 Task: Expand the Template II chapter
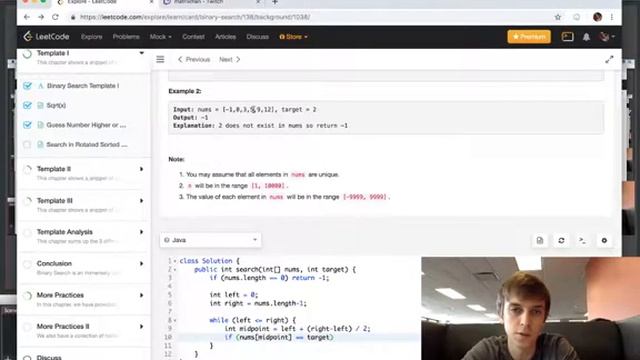click(x=142, y=169)
